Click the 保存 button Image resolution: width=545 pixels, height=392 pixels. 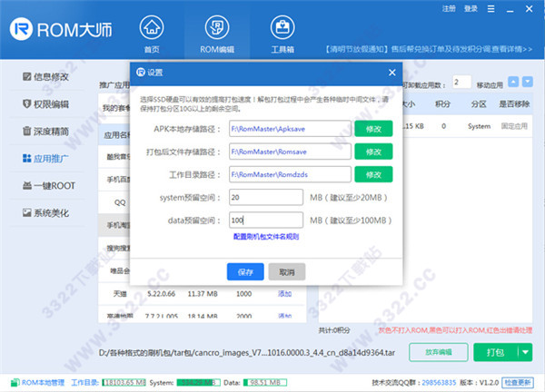click(245, 272)
